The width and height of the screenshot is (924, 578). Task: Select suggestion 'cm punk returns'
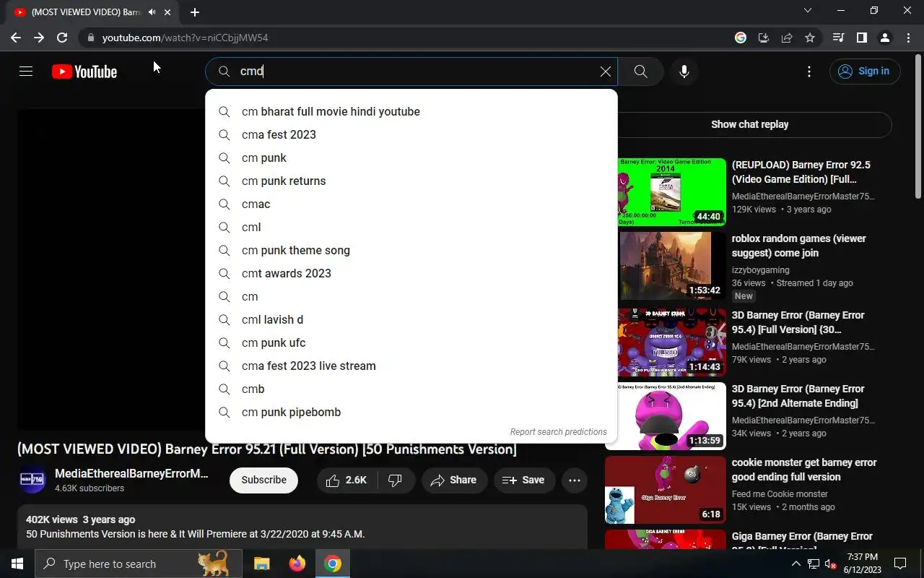click(411, 181)
